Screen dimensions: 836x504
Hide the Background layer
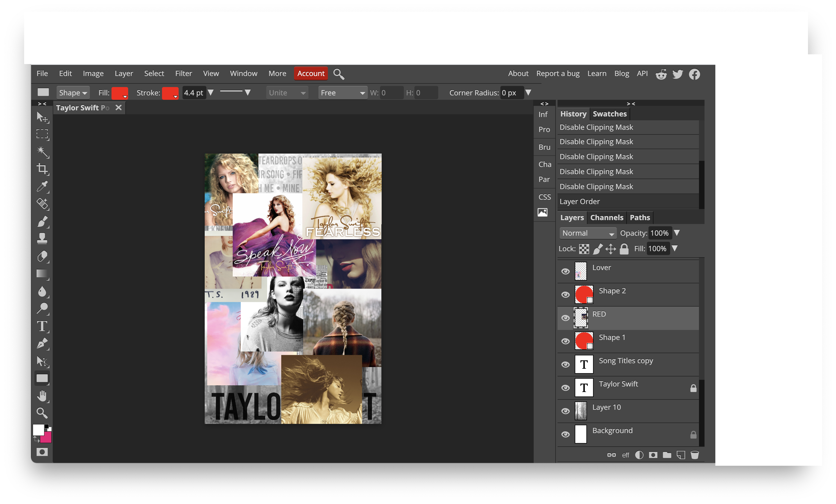[566, 435]
